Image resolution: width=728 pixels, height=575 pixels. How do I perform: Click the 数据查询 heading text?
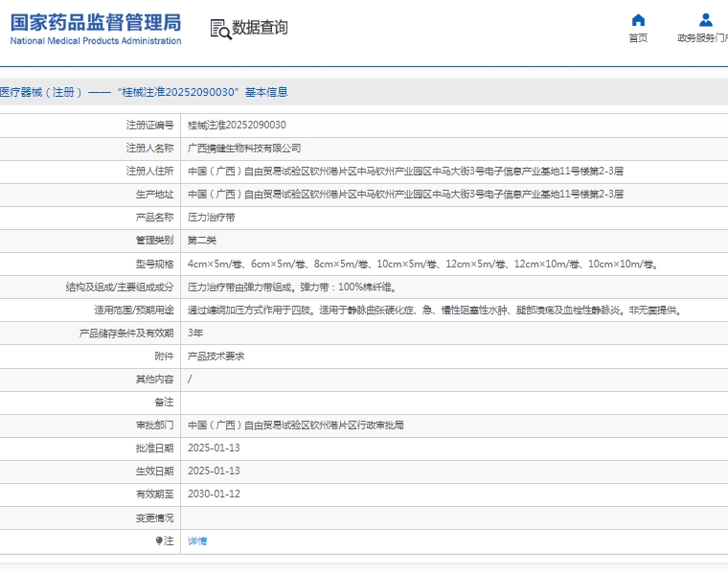[260, 28]
